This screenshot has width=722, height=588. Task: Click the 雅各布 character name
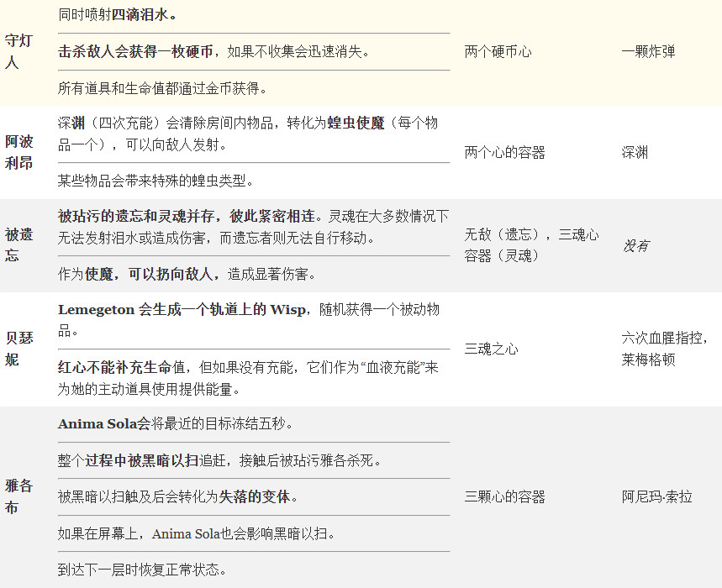pyautogui.click(x=18, y=496)
